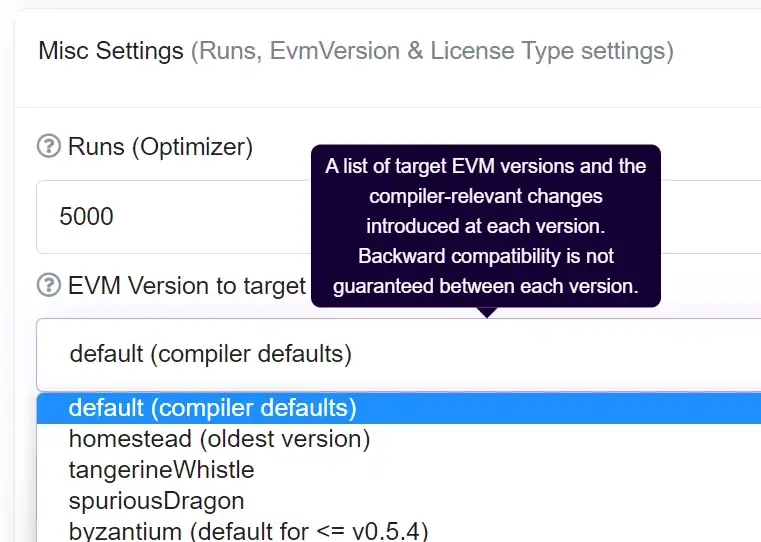Select the highlighted default (compiler defaults) option

click(212, 408)
